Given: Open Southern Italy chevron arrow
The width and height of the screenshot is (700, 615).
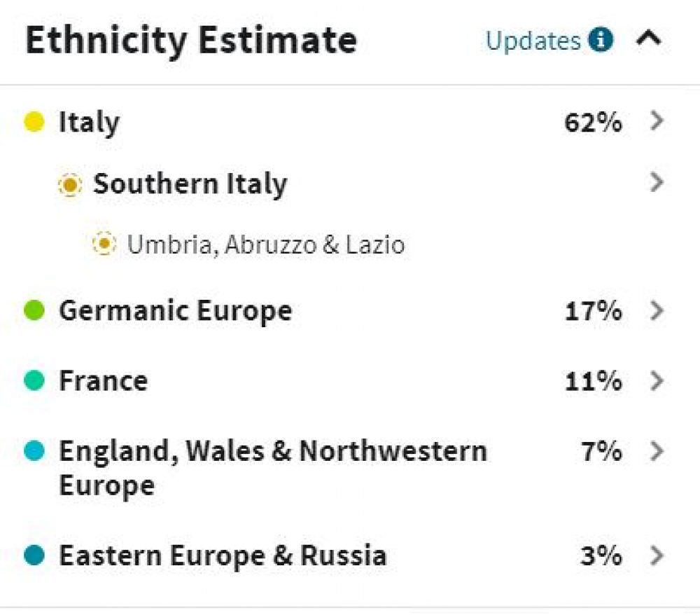Looking at the screenshot, I should [x=657, y=182].
